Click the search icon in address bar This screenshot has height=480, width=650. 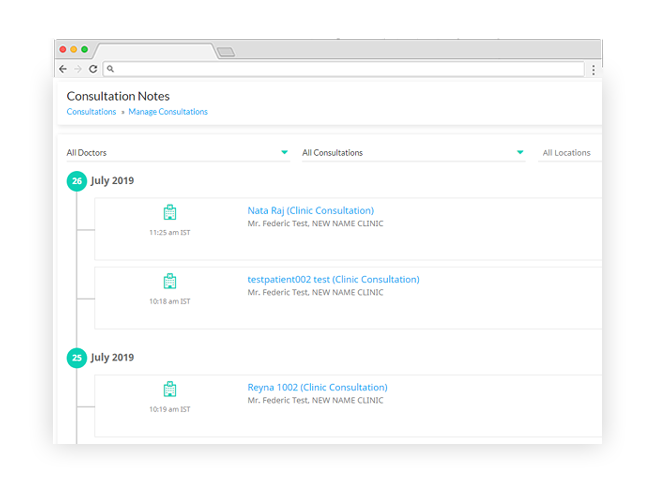pyautogui.click(x=110, y=69)
